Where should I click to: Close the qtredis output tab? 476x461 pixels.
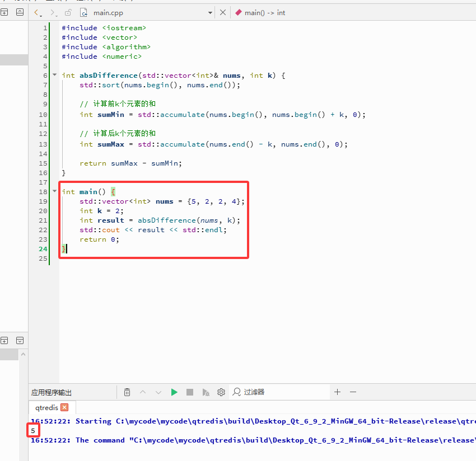64,407
